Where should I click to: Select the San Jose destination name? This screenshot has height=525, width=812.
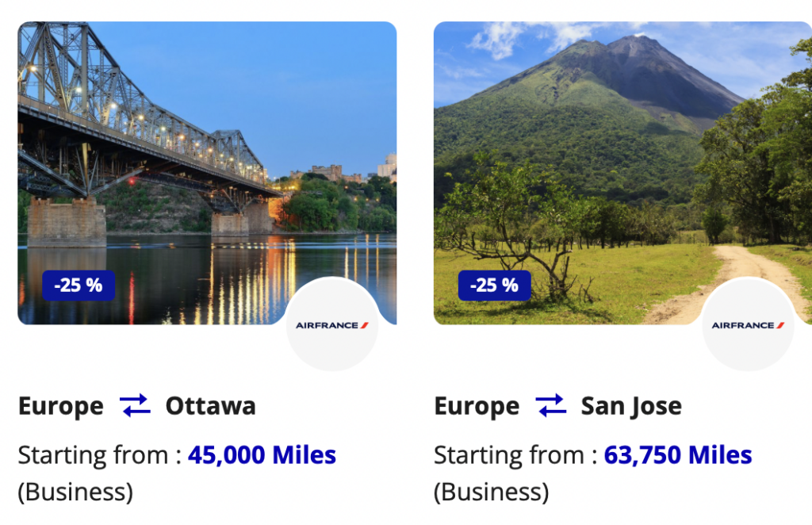coord(632,407)
